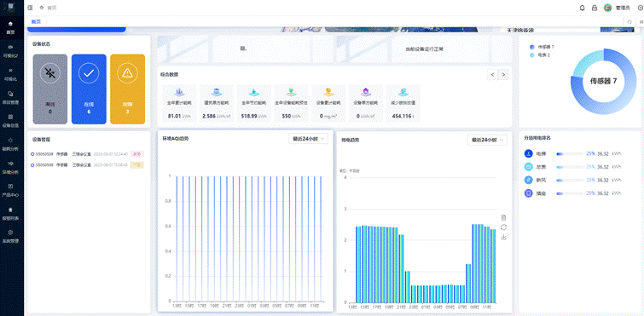Open 最近24小时 dropdown in 用电趋势
The image size is (644, 316).
[488, 140]
